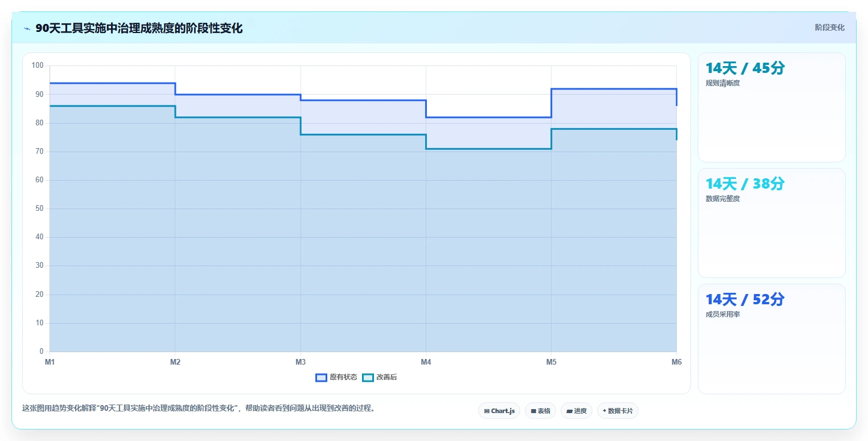The height and width of the screenshot is (441, 868).
Task: Click the 50 y-axis label
Action: [39, 209]
